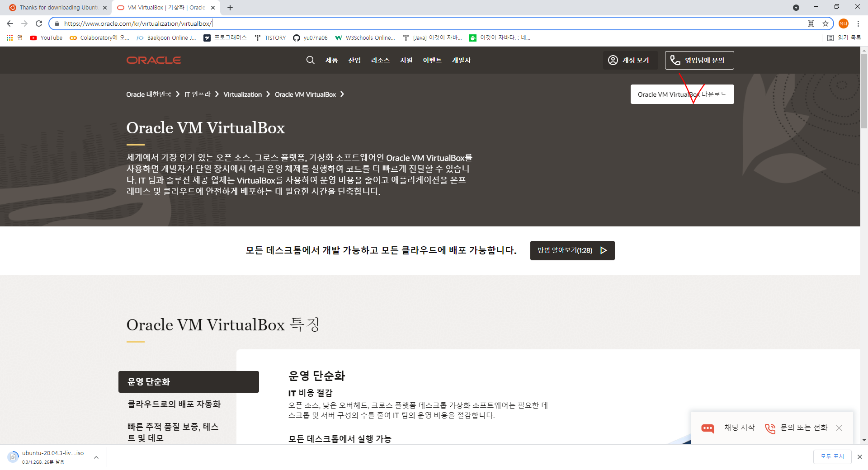Open the TISTORY bookmark
Screen dimensions: 868x470
click(x=270, y=38)
